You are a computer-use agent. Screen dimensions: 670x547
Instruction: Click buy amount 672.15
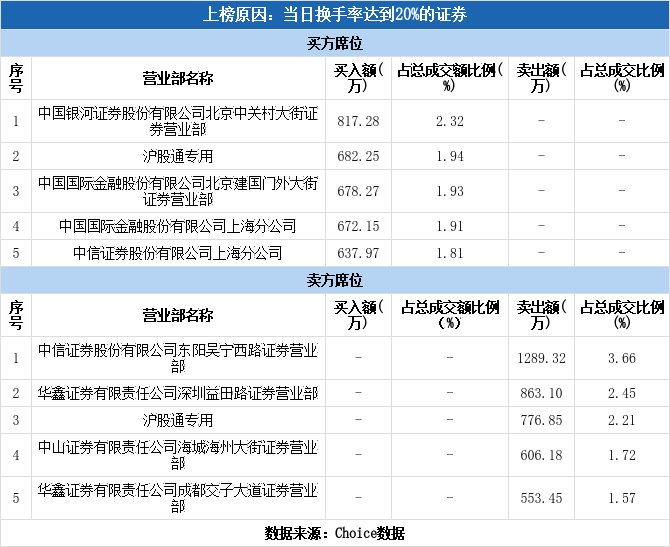point(358,226)
